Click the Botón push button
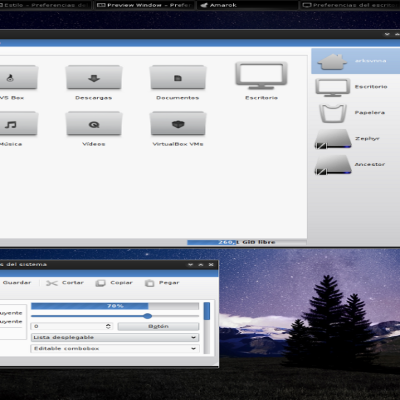Viewport: 400px width, 400px height. (158, 326)
